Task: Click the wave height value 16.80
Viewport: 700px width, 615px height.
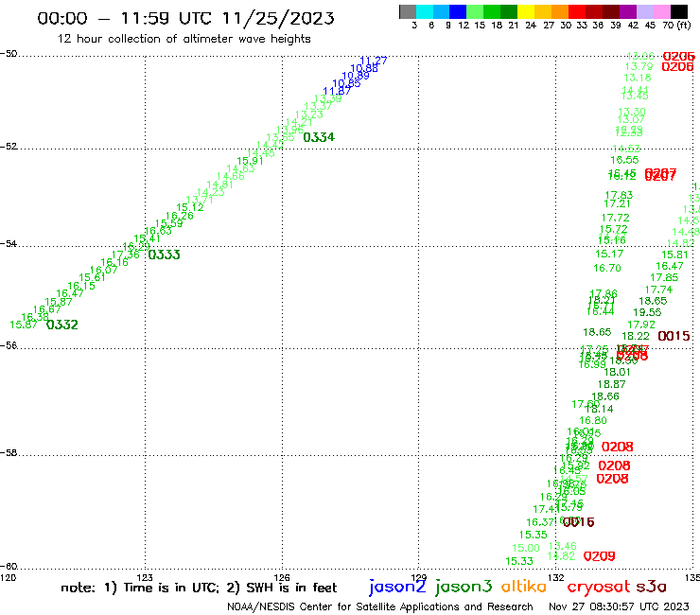Action: [593, 420]
